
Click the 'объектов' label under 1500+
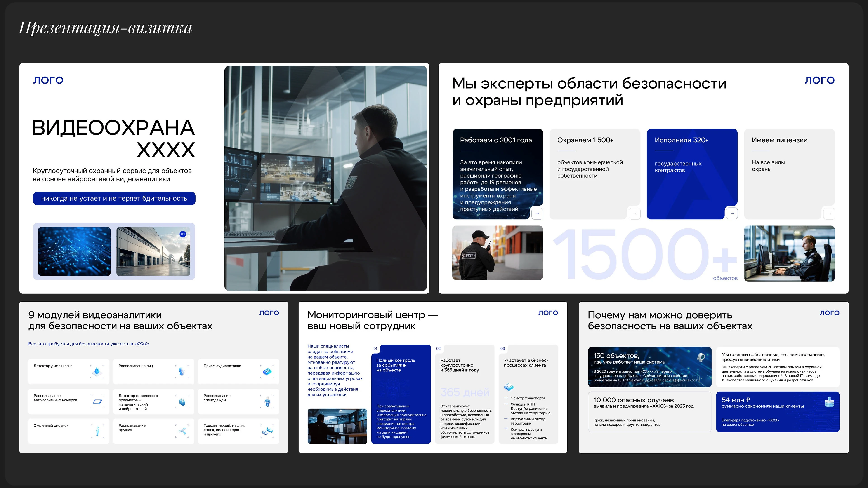pos(725,279)
